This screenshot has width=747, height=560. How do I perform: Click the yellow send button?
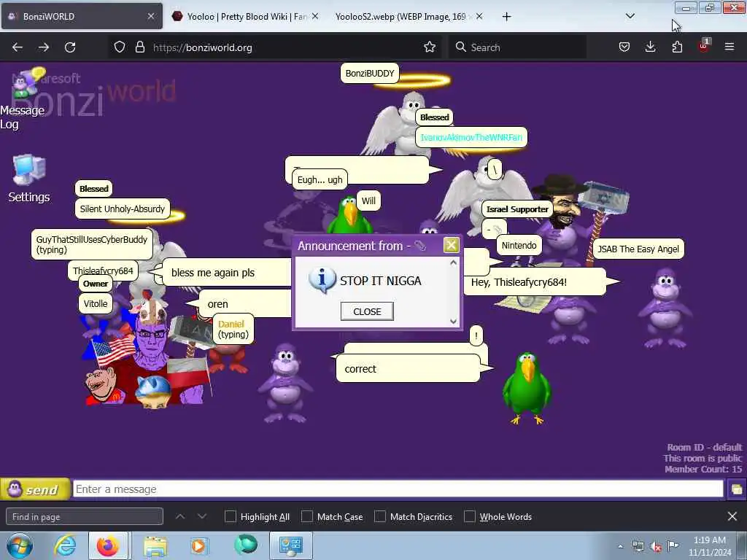pyautogui.click(x=35, y=489)
